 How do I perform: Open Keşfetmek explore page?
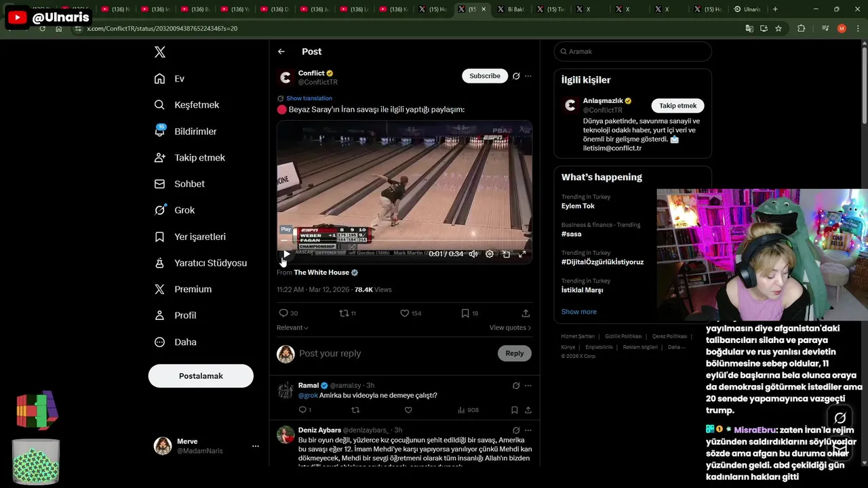click(x=186, y=105)
